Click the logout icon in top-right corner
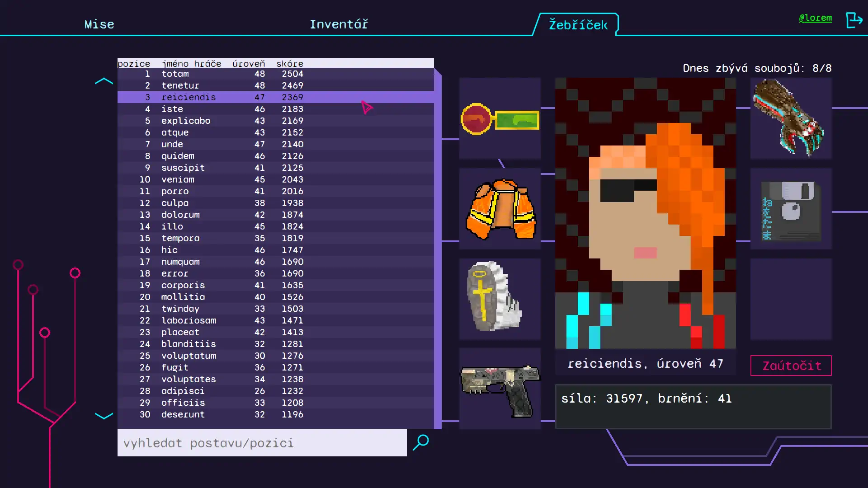Viewport: 868px width, 488px height. [854, 20]
